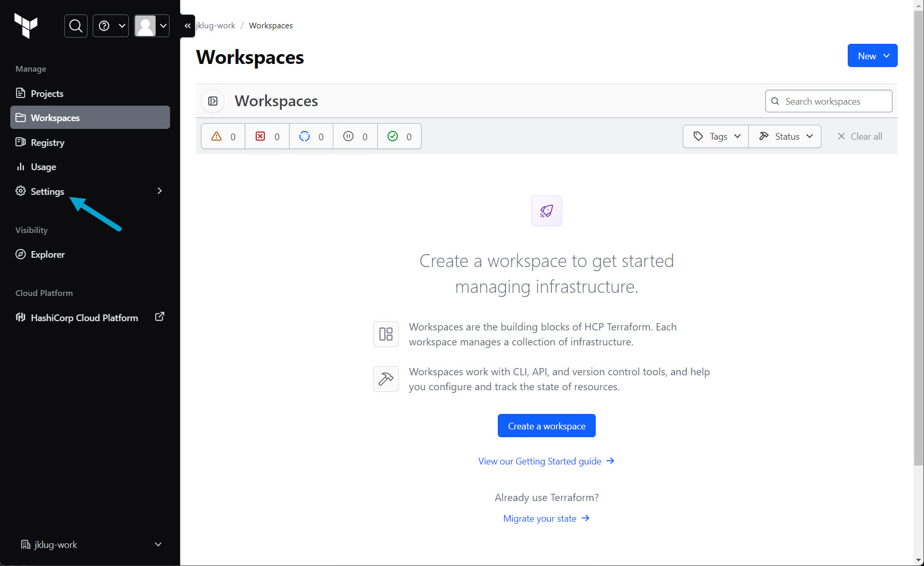Filter by running blue spinner status

coord(311,137)
